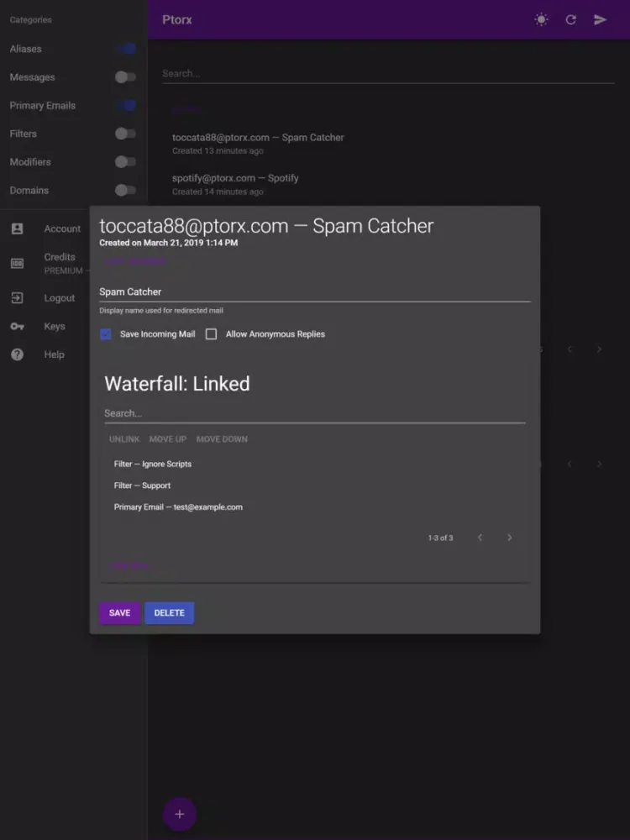Screen dimensions: 630x840
Task: Click the 1-3 of 3 pagination label
Action: click(440, 538)
